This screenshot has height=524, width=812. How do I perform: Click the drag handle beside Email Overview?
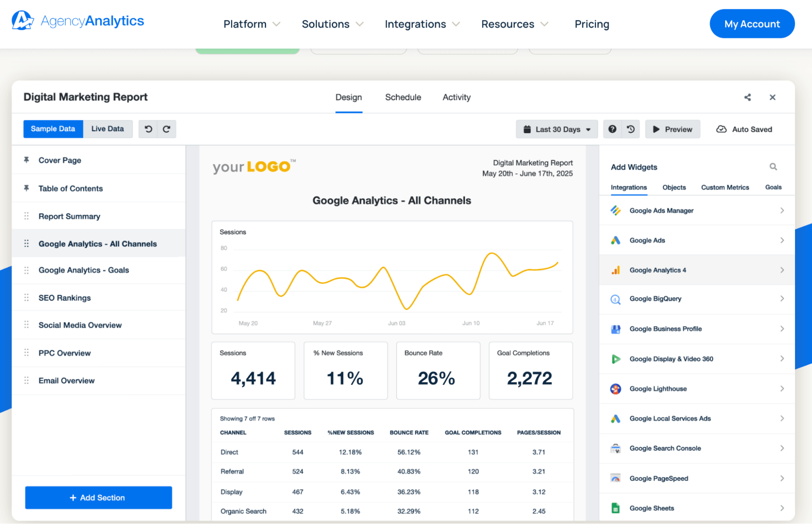click(26, 380)
